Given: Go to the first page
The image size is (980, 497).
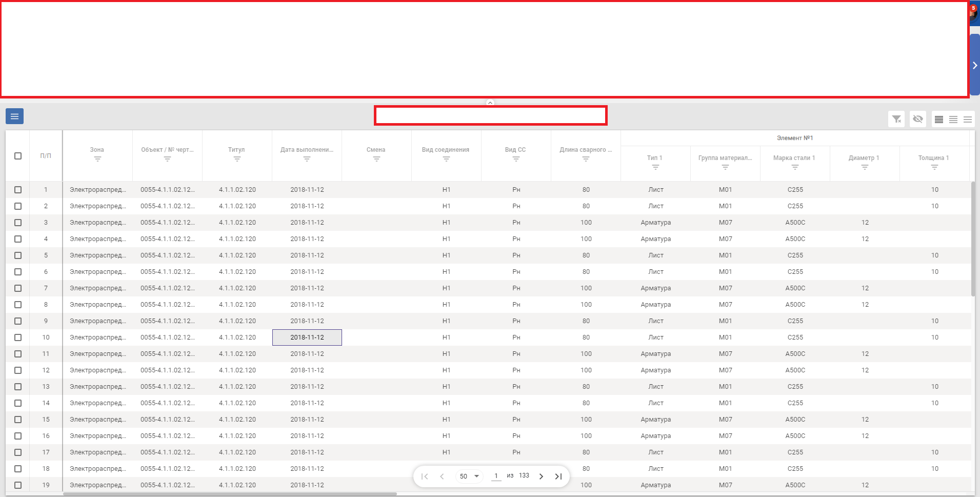Looking at the screenshot, I should pyautogui.click(x=425, y=476).
